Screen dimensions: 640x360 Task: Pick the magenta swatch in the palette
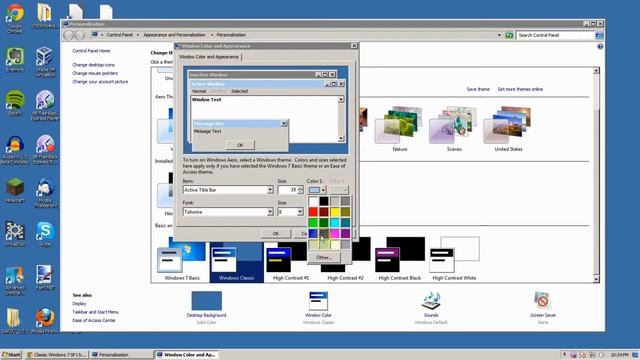[x=335, y=233]
